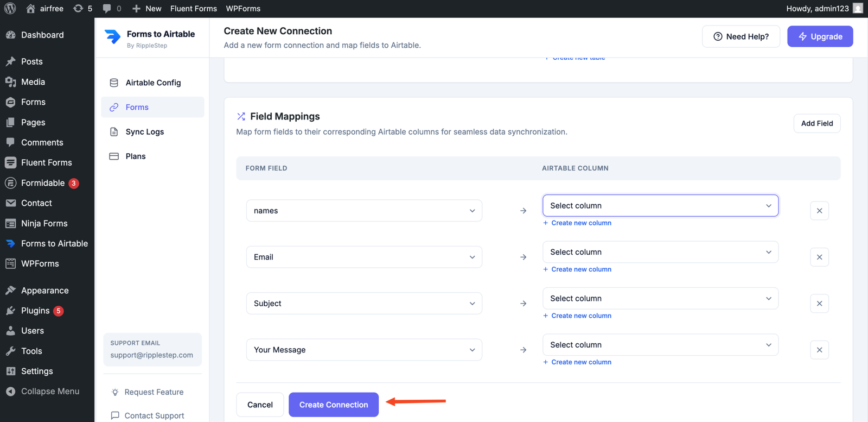Click Create Connection button
868x422 pixels.
334,405
